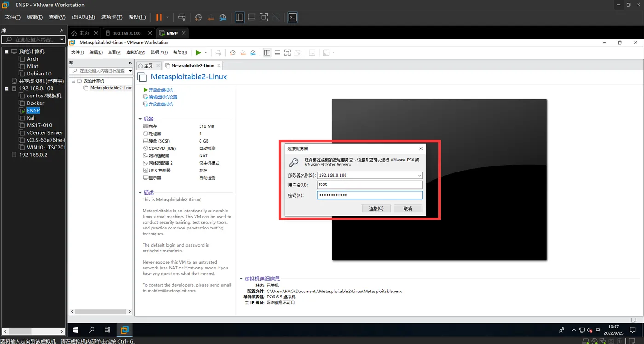Toggle thumbnail bar in inner toolbar
Viewport: 644px width, 344px height.
[277, 52]
